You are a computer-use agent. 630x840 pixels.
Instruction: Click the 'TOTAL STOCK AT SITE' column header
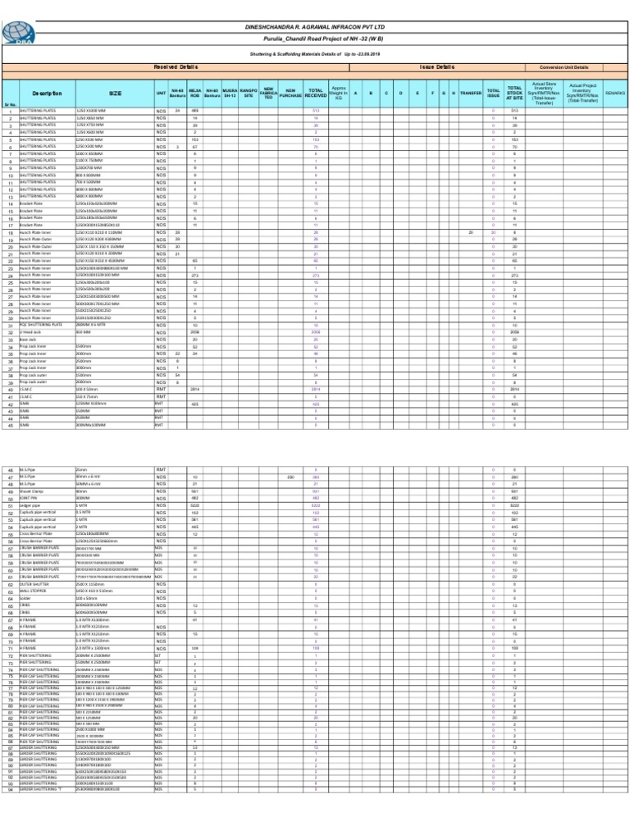[514, 94]
